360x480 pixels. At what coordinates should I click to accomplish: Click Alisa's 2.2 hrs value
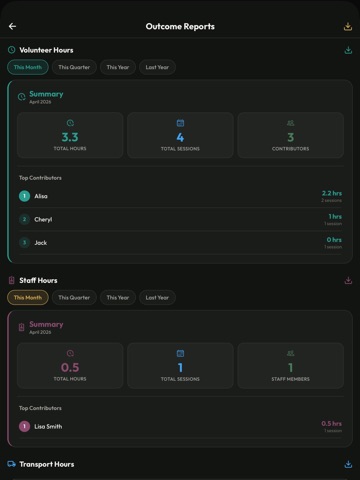point(332,193)
